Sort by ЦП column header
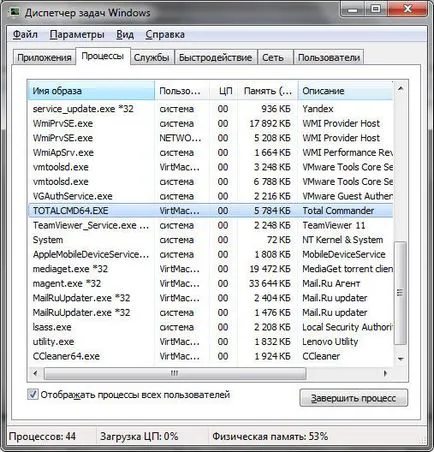Viewport: 434px width, 452px height. pos(223,91)
